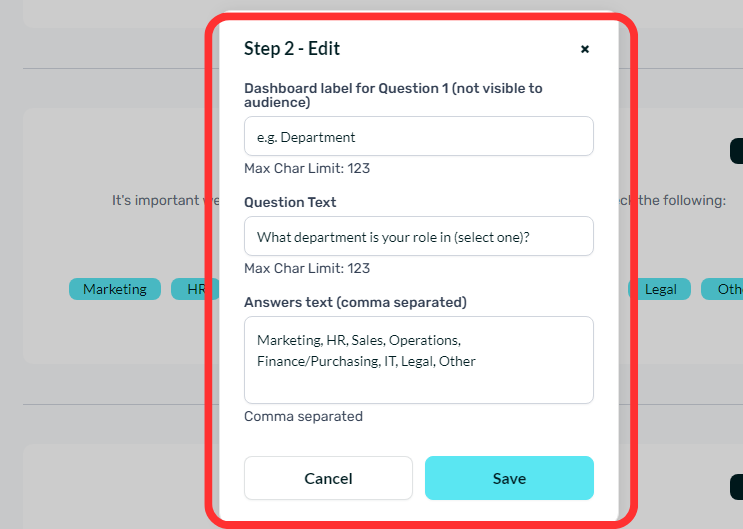Click the Step 2 - Edit heading
Image resolution: width=743 pixels, height=529 pixels.
coord(292,48)
